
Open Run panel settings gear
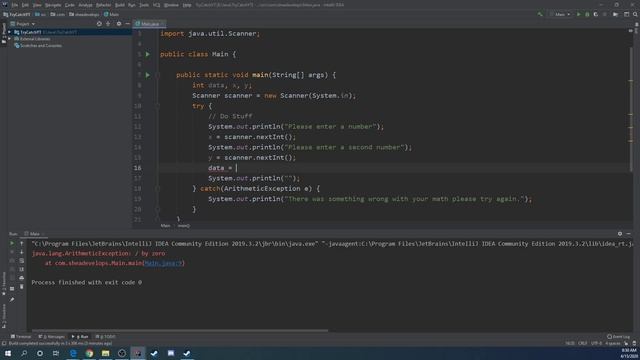(620, 234)
